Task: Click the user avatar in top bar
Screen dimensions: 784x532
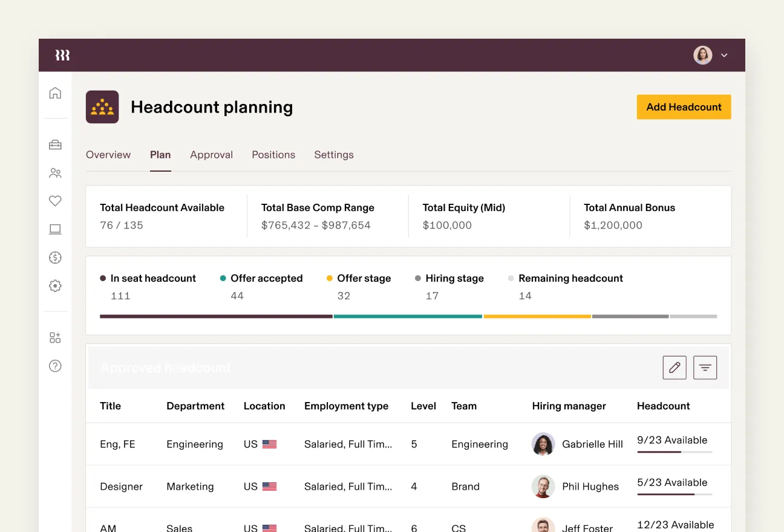Action: pyautogui.click(x=703, y=55)
